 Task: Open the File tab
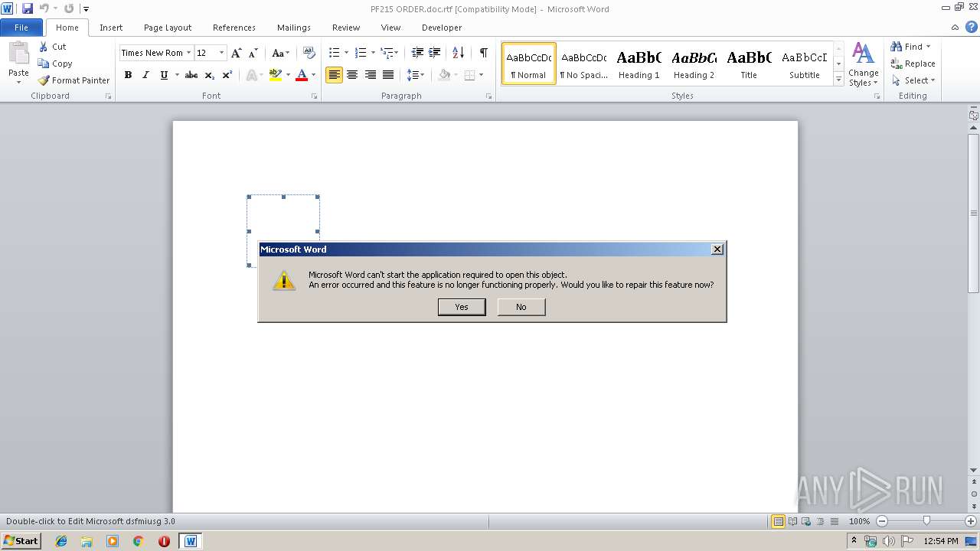point(21,28)
